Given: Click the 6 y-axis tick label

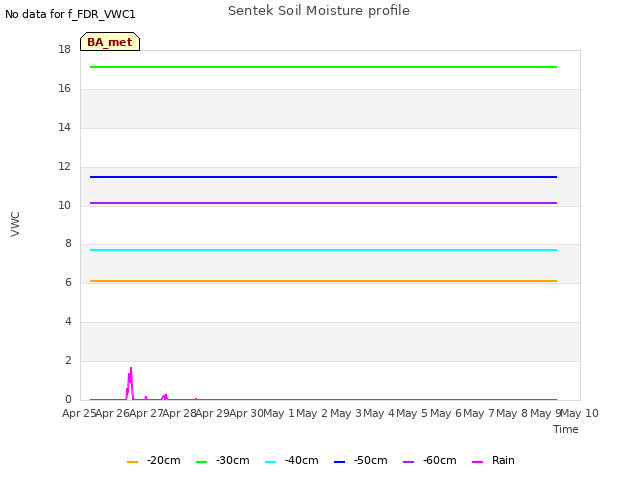Looking at the screenshot, I should click(68, 282).
